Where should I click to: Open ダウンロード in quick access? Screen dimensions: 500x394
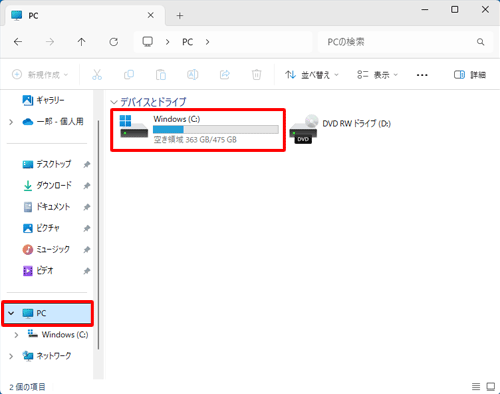47,185
